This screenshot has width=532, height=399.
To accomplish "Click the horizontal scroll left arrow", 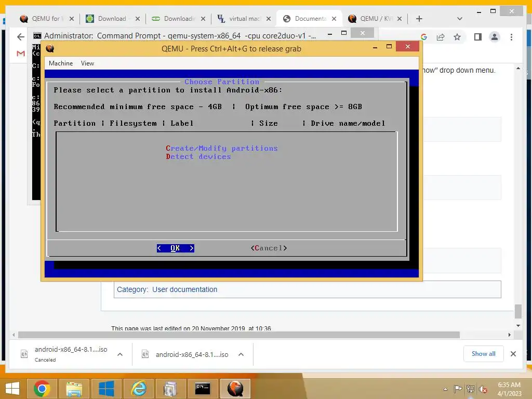I will [14, 335].
